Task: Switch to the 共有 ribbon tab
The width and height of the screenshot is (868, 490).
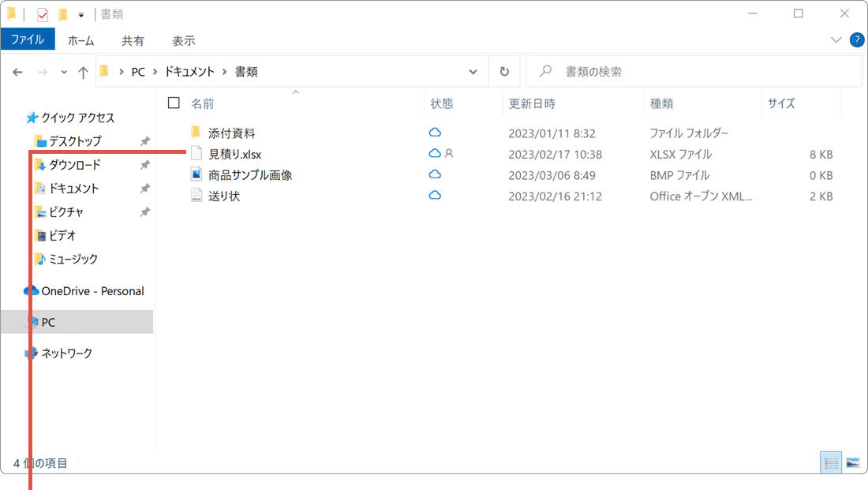Action: [133, 40]
